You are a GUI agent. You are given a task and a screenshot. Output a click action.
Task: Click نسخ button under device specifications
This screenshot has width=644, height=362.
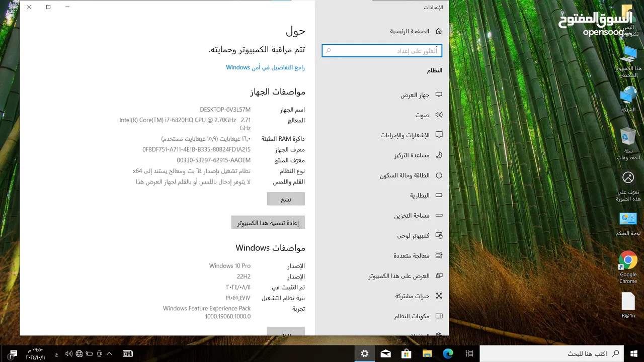coord(286,199)
